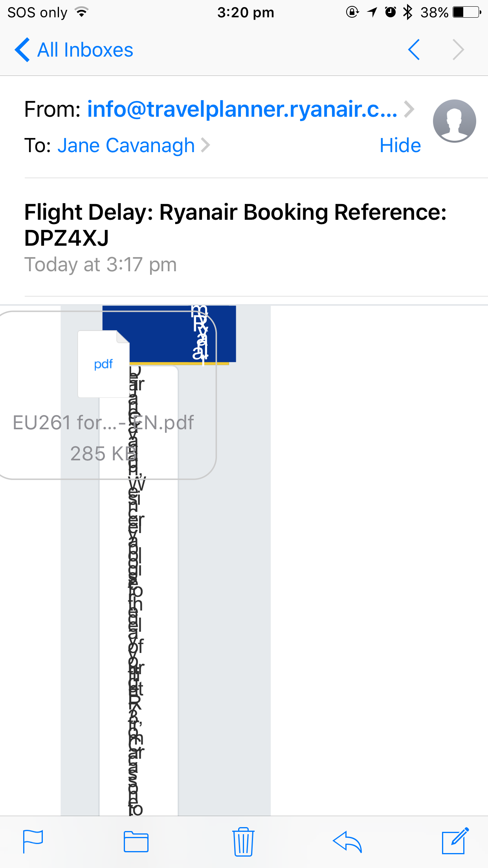Tap the battery indicator in status bar
This screenshot has width=488, height=868.
(467, 12)
